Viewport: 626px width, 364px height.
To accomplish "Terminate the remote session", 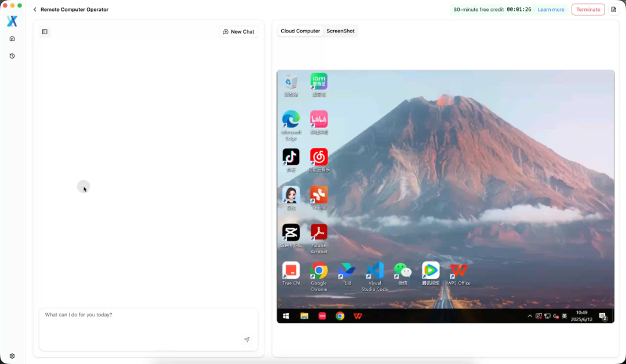I will point(588,10).
